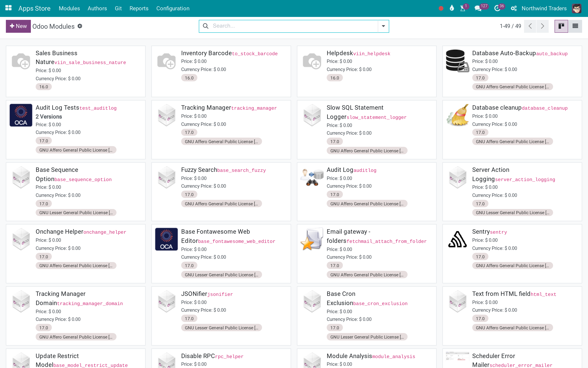Switch to list view
The width and height of the screenshot is (588, 368).
575,26
